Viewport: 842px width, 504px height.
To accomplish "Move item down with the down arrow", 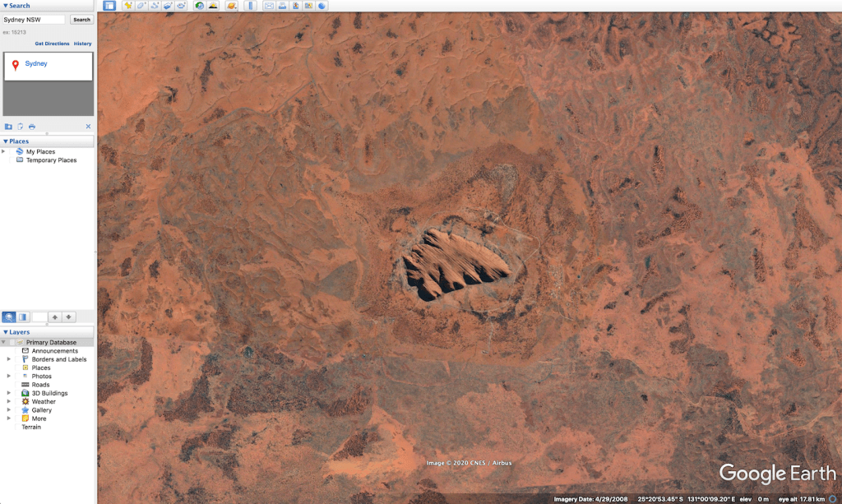I will point(69,317).
